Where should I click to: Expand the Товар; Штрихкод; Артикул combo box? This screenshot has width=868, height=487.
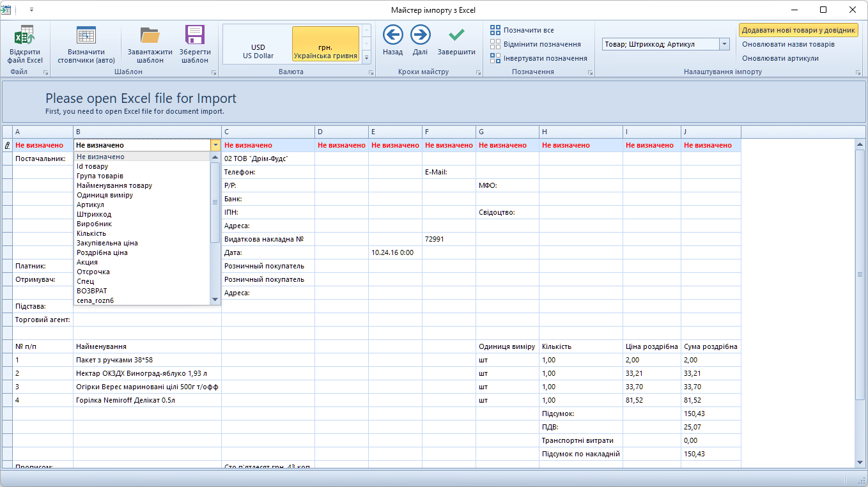[724, 44]
